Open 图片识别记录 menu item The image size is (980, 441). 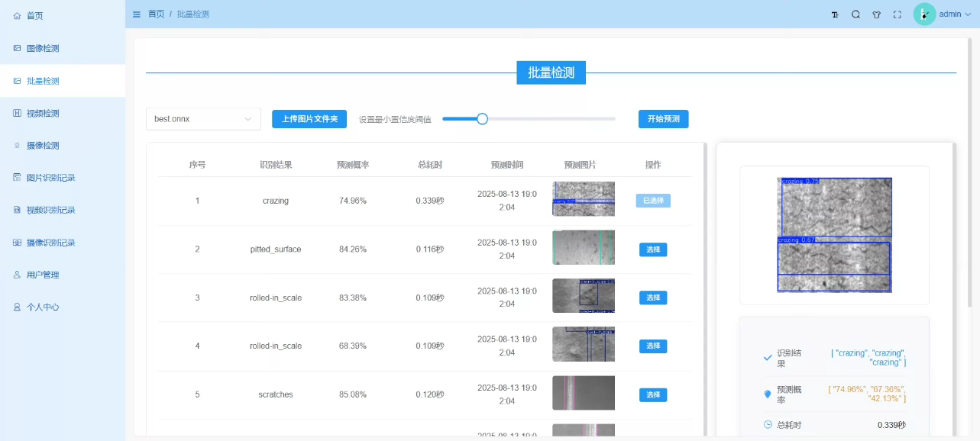click(63, 177)
